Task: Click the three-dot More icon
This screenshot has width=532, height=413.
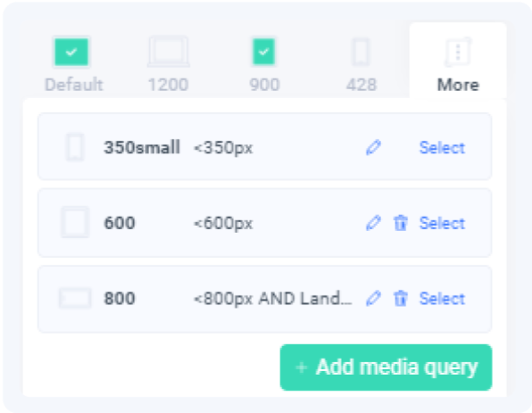Action: pos(458,52)
